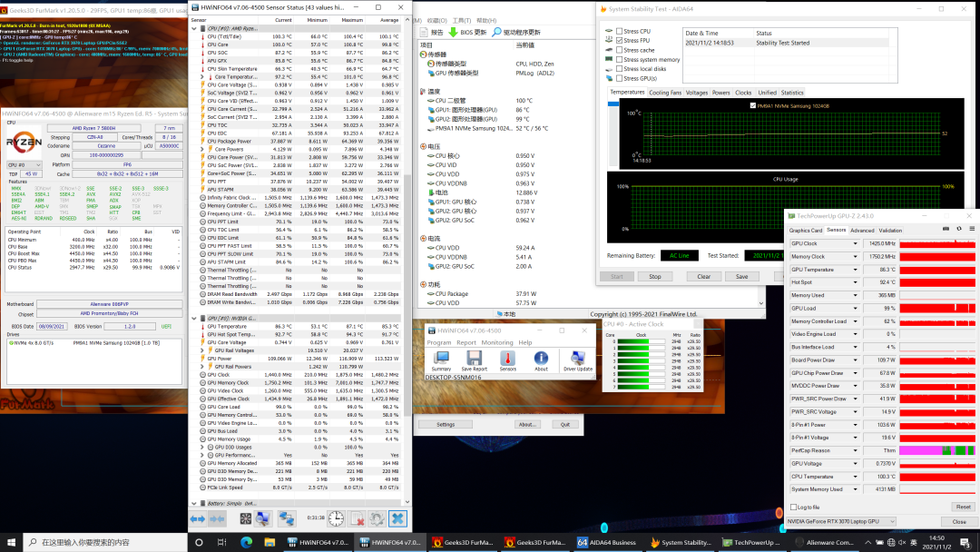The image size is (980, 552).
Task: Click the logging sheet icon with red X
Action: 358,519
